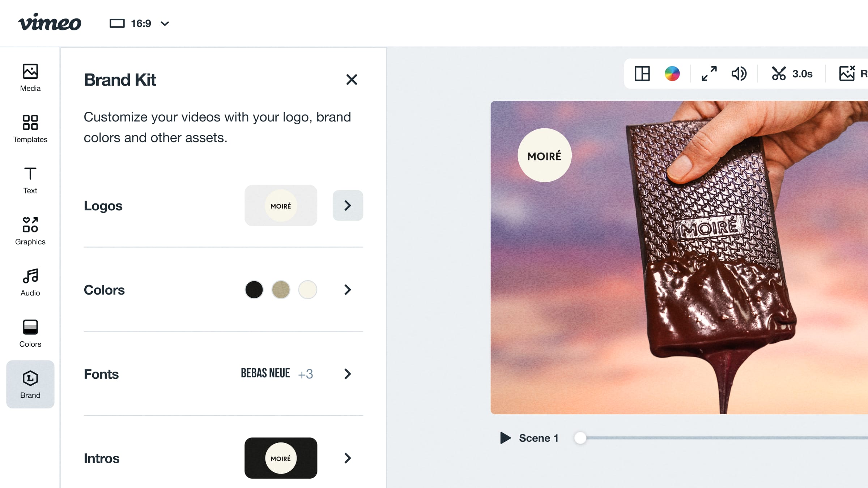
Task: Open the Colors sidebar panel
Action: (x=30, y=333)
